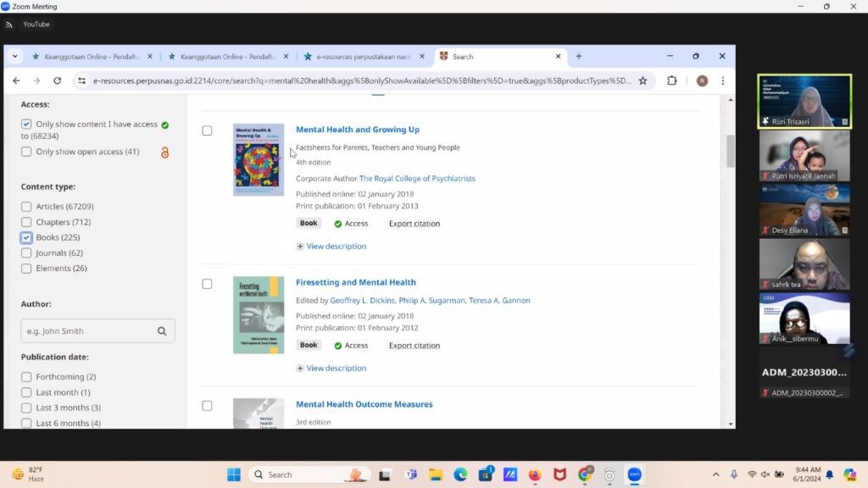Open the tab search dropdown arrow
868x488 pixels.
15,57
